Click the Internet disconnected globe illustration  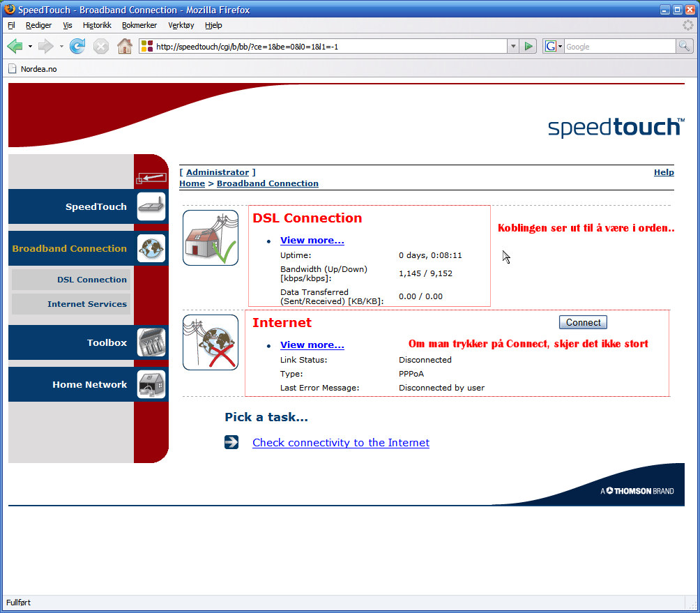(x=211, y=342)
